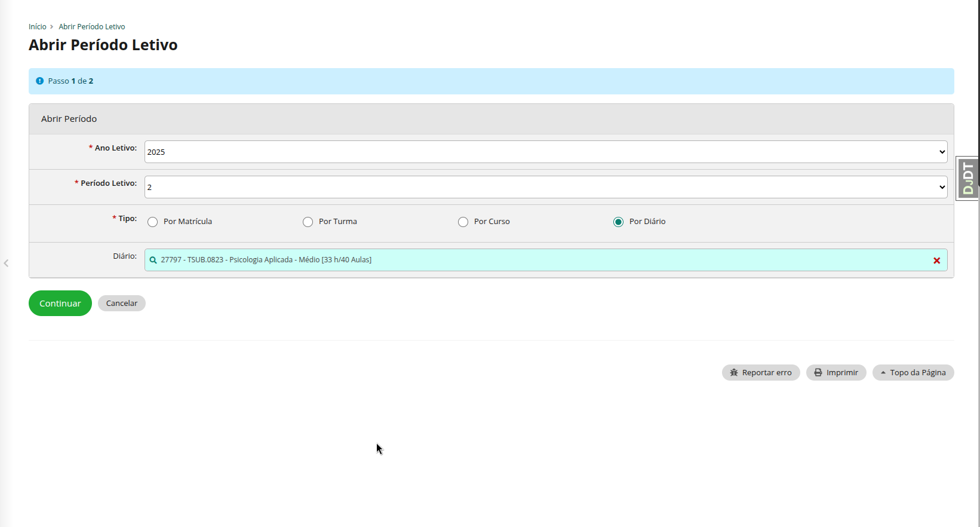This screenshot has height=527, width=980.
Task: Click the Imprimir label text
Action: (x=842, y=372)
